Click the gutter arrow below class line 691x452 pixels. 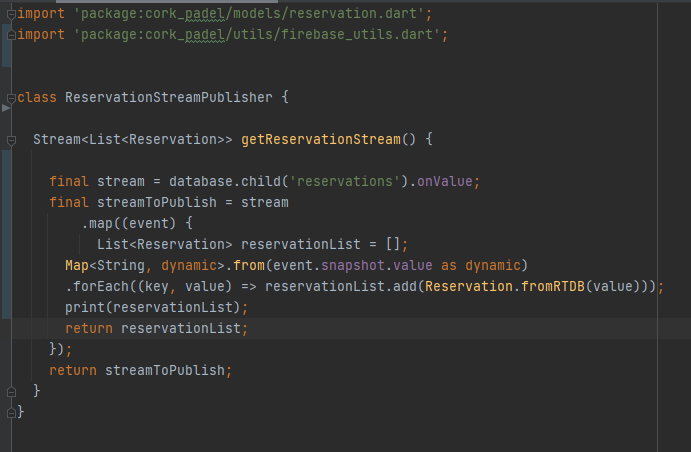(x=6, y=108)
